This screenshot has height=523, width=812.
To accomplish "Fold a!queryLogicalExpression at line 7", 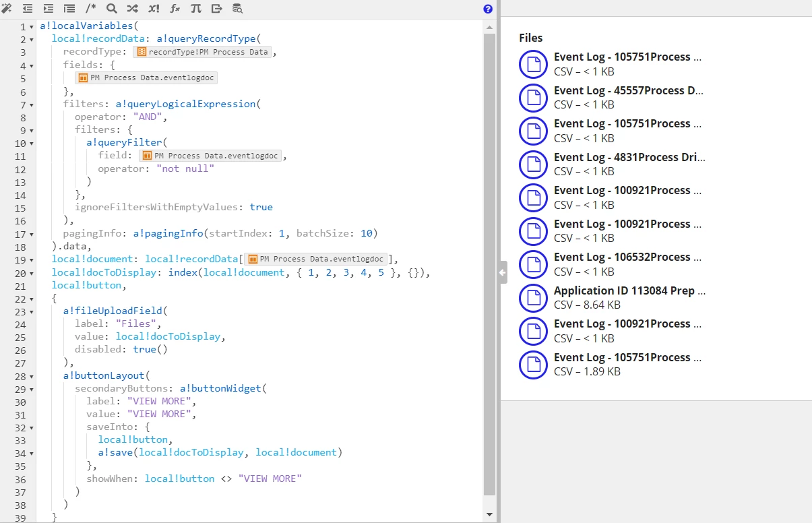I will (32, 104).
